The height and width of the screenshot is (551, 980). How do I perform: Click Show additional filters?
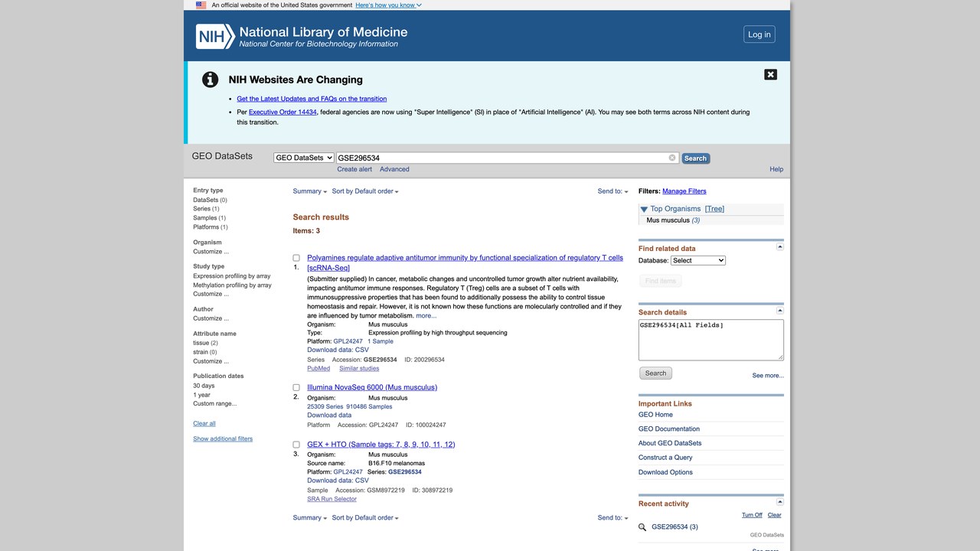point(223,439)
